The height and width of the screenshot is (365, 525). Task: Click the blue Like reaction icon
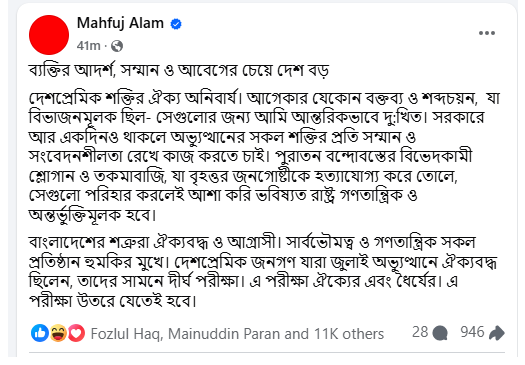(40, 333)
